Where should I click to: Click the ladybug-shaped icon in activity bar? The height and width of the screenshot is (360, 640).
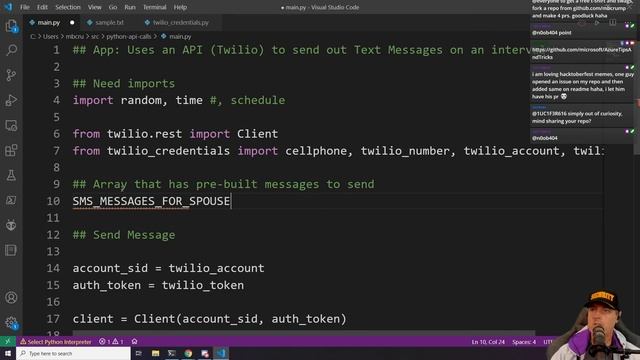point(11,225)
